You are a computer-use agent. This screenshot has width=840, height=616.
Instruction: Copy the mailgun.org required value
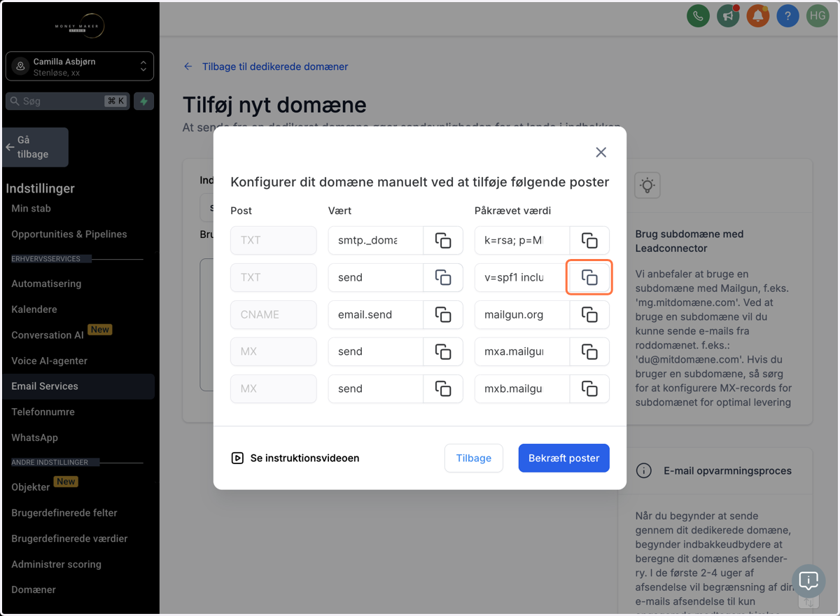tap(589, 314)
